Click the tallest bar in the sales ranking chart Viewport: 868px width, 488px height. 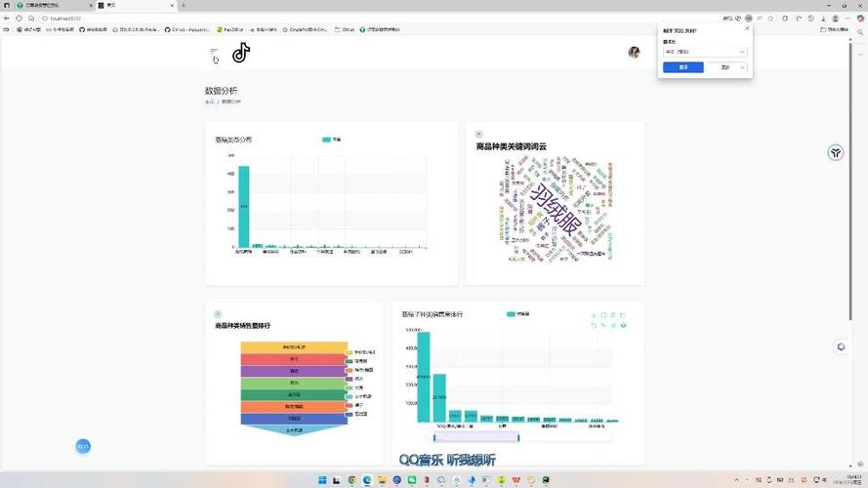423,377
